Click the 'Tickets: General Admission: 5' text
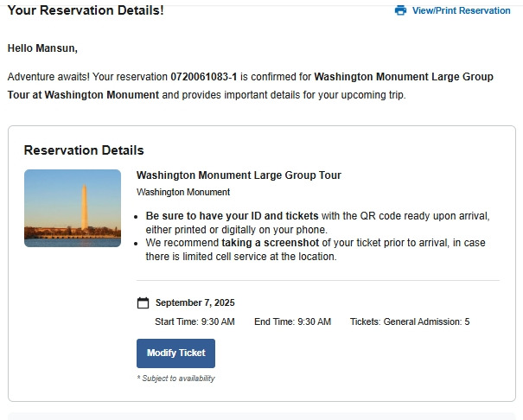Image resolution: width=523 pixels, height=420 pixels. (x=410, y=321)
